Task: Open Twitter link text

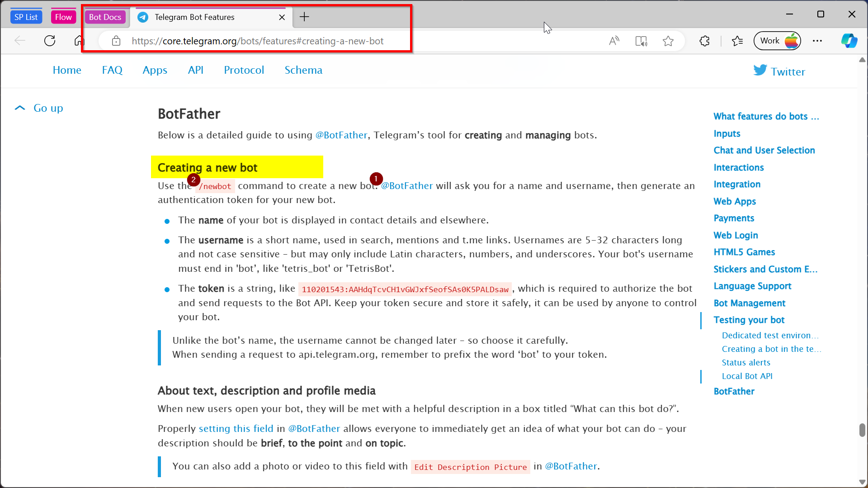Action: pyautogui.click(x=788, y=71)
